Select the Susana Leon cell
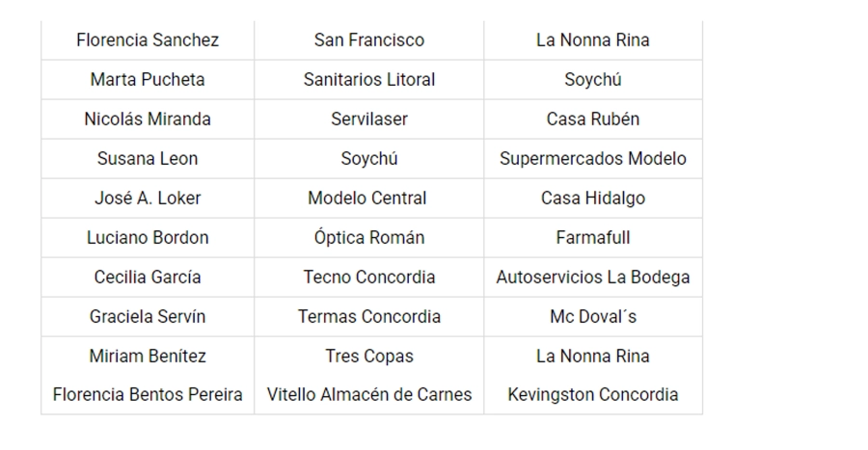868x450 pixels. click(148, 159)
